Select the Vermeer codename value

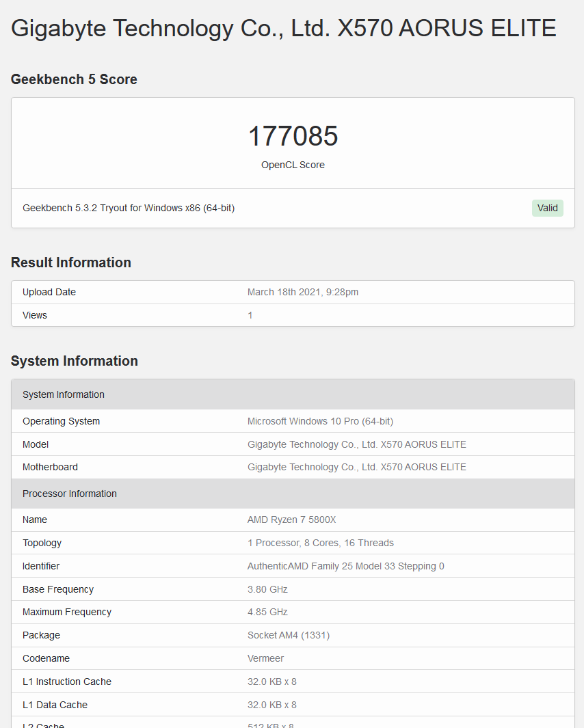266,658
